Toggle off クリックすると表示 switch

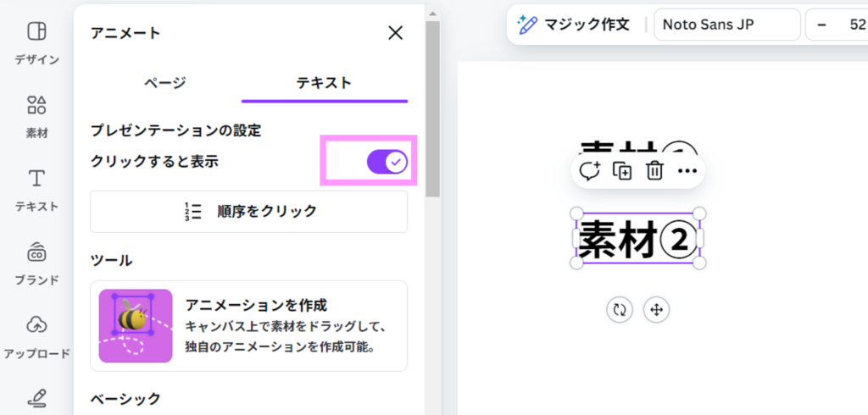click(x=387, y=162)
